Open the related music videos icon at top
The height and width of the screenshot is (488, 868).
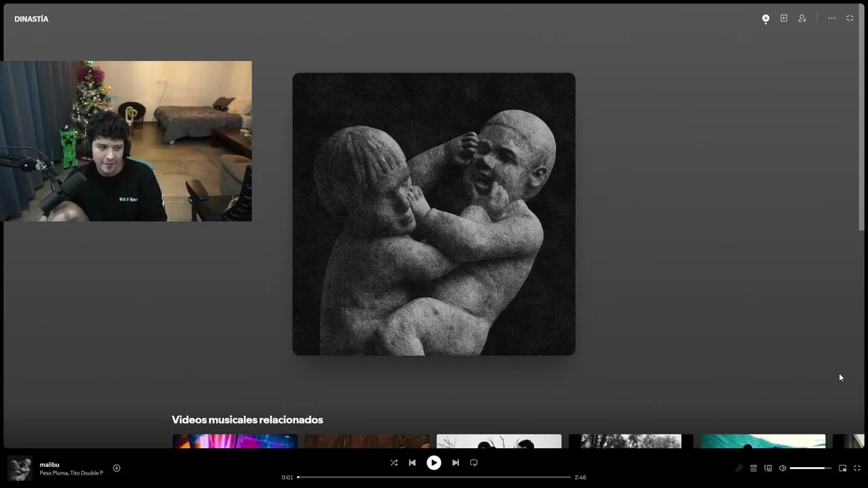[x=784, y=18]
